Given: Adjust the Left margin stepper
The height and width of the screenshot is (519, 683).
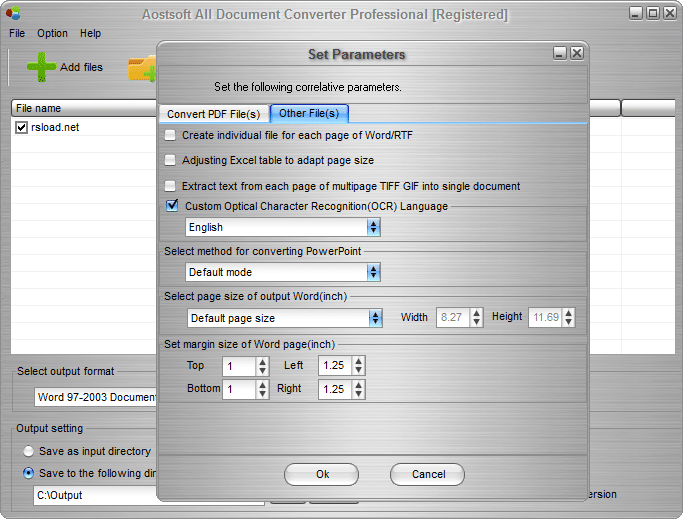Looking at the screenshot, I should tap(358, 365).
